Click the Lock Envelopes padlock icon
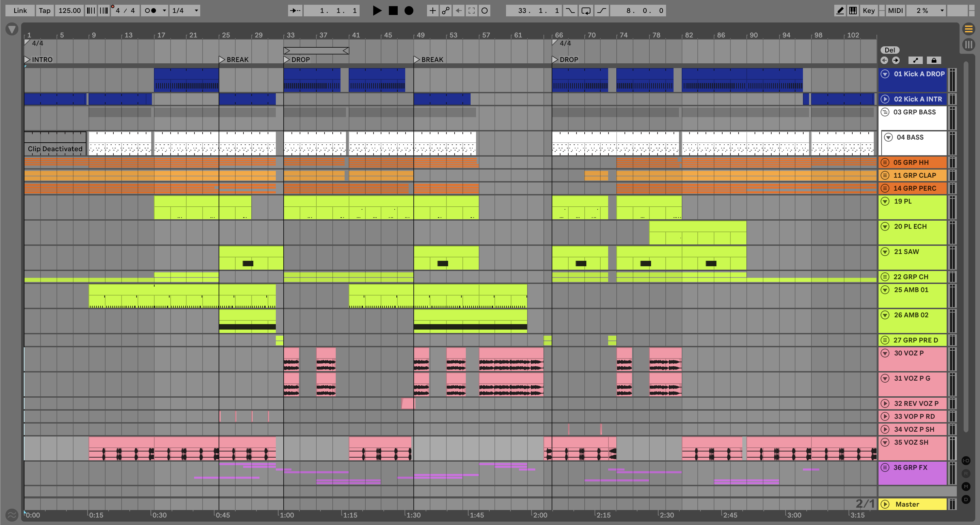The image size is (980, 525). click(934, 60)
